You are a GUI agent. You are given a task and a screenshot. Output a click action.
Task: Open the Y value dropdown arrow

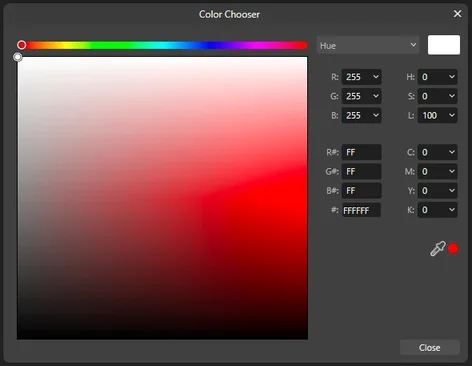[x=452, y=190]
